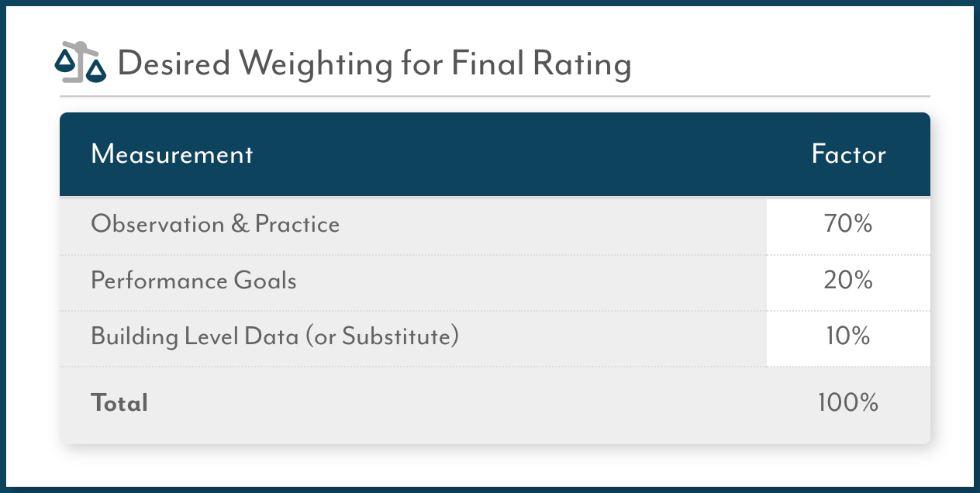
Task: Click the 100% total value
Action: 848,403
